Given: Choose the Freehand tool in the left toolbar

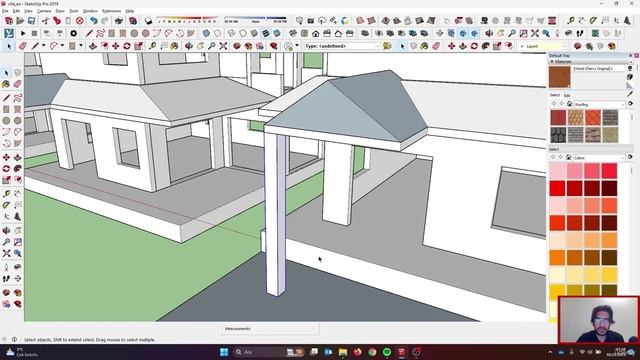Looking at the screenshot, I should pos(17,98).
